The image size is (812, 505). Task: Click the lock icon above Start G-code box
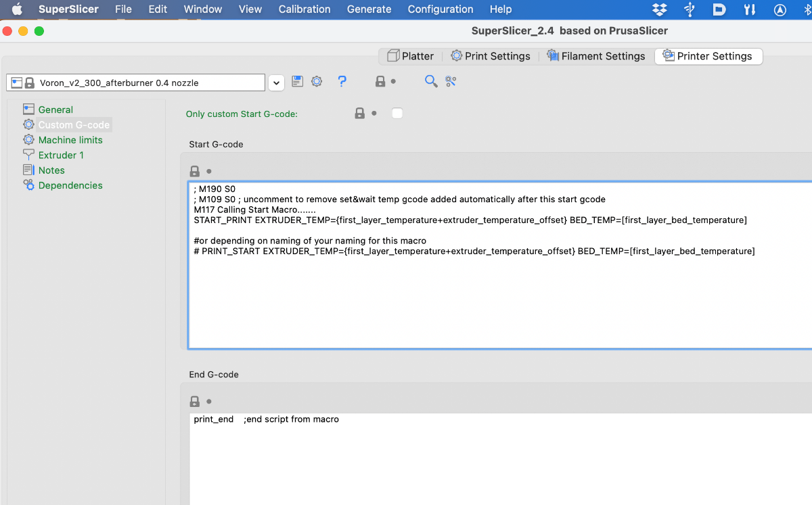195,172
